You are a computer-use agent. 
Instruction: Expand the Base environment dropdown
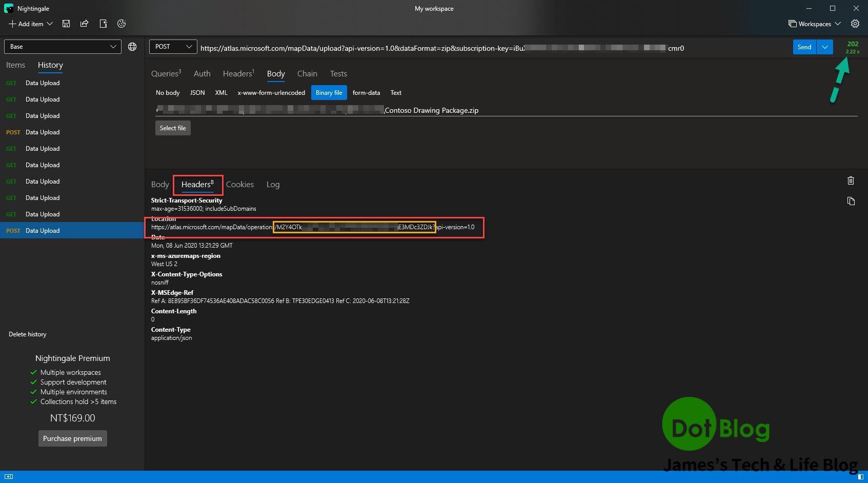[63, 47]
